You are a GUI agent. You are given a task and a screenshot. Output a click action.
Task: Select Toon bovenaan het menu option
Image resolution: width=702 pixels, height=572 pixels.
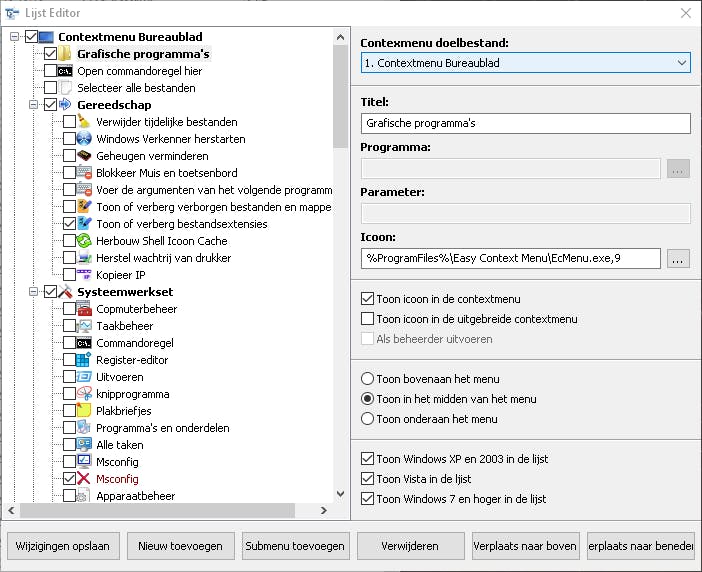(x=368, y=379)
